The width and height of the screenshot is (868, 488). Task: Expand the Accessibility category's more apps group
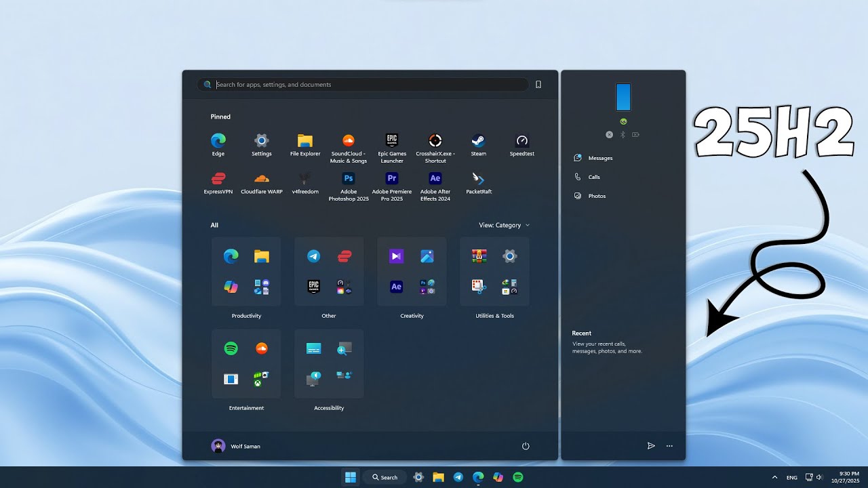[x=344, y=375]
